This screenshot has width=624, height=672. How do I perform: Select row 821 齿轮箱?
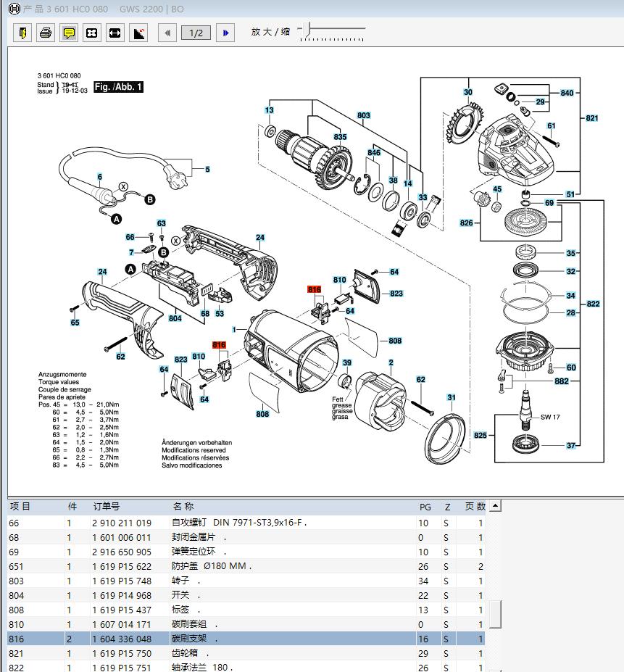246,654
